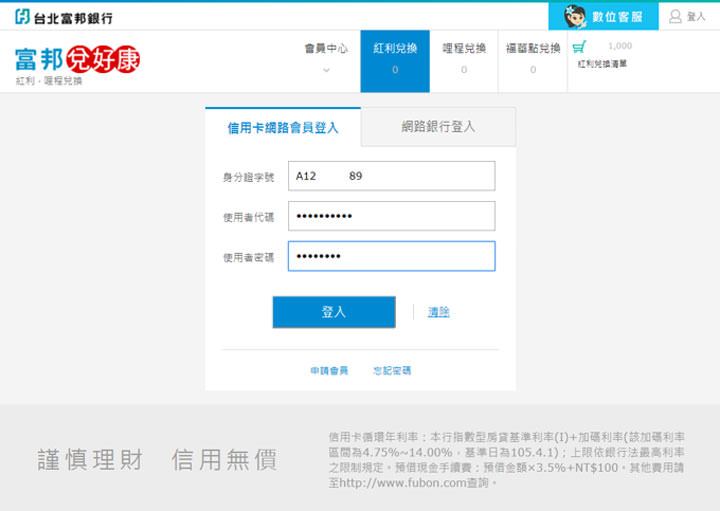Viewport: 720px width, 511px height.
Task: Click the 清除 clear link
Action: 438,312
